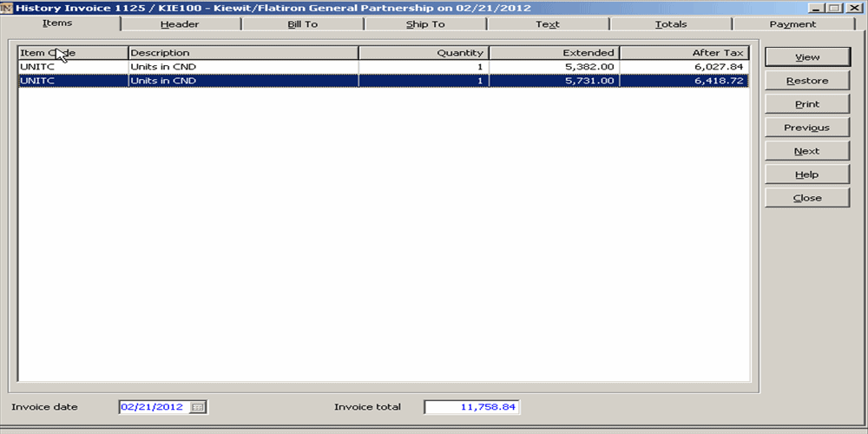Viewport: 868px width, 434px height.
Task: Go to Previous invoice
Action: [x=806, y=128]
